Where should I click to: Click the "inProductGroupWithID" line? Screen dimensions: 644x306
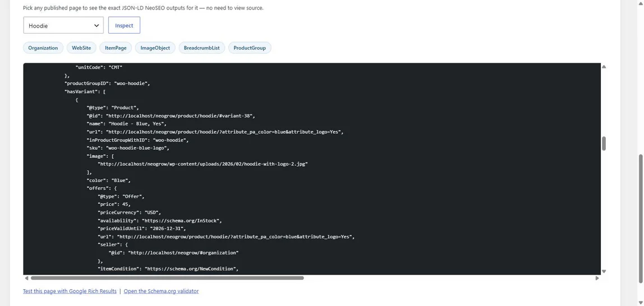137,140
